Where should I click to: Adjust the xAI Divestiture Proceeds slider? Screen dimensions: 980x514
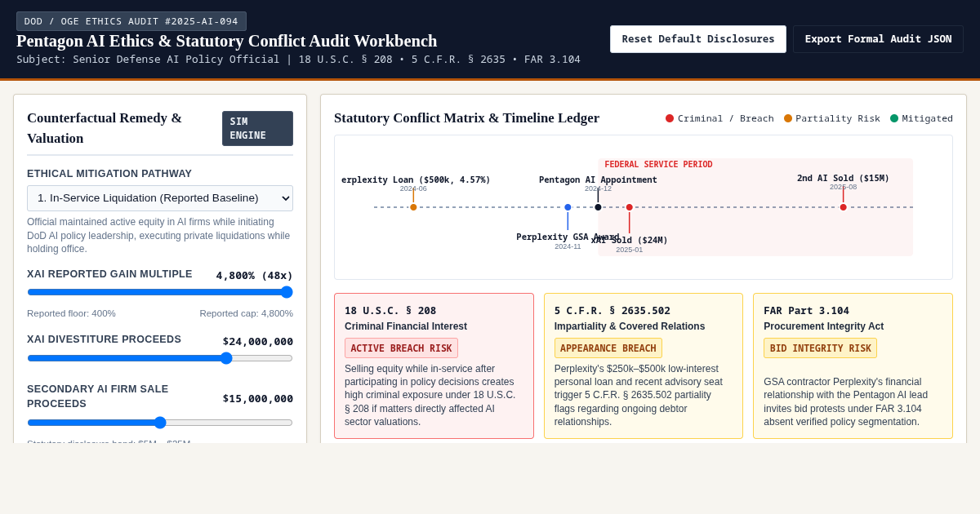(x=160, y=358)
